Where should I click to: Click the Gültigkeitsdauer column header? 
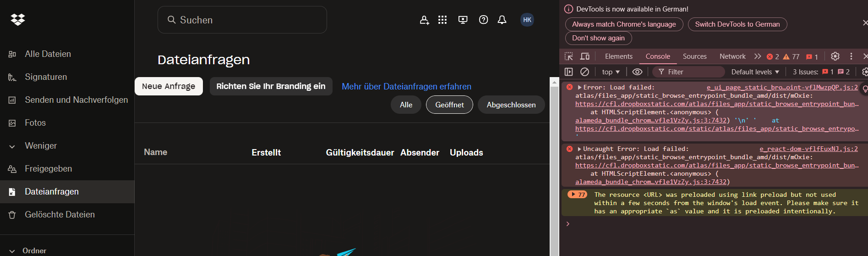pyautogui.click(x=360, y=152)
